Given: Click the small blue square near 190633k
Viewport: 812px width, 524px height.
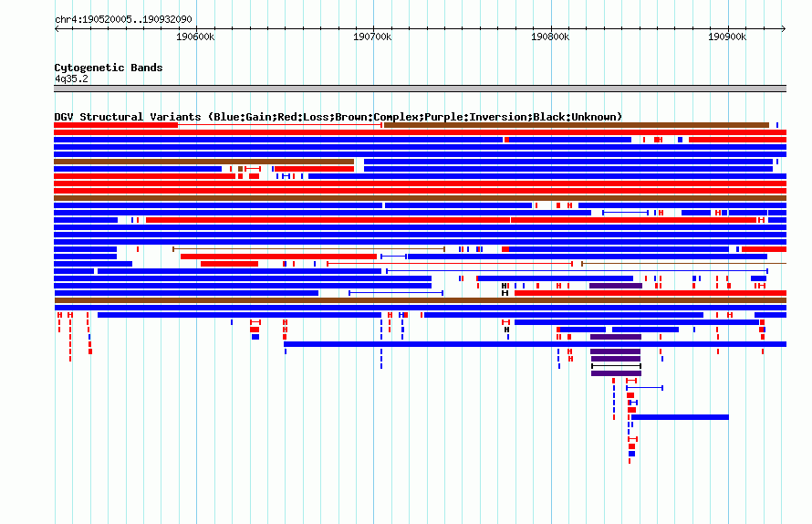Looking at the screenshot, I should (x=255, y=337).
